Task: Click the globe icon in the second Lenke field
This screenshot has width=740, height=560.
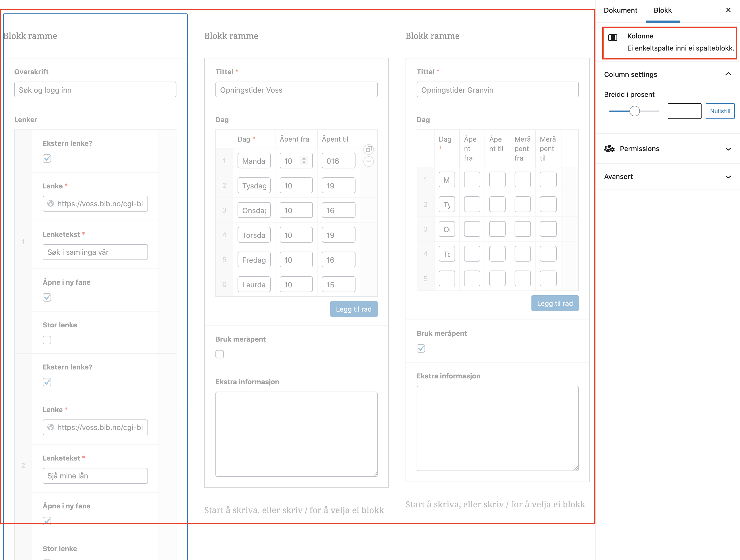Action: tap(51, 427)
